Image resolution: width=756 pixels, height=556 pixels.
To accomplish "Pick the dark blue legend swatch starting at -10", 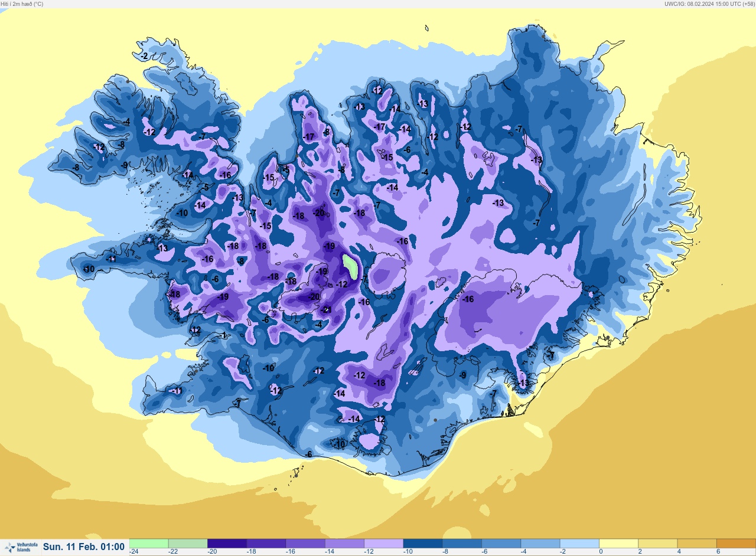I will coord(423,543).
